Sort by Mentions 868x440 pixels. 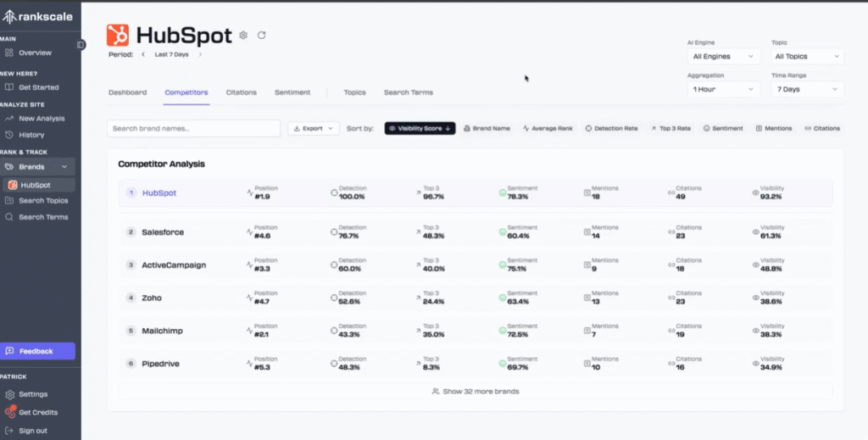[773, 128]
